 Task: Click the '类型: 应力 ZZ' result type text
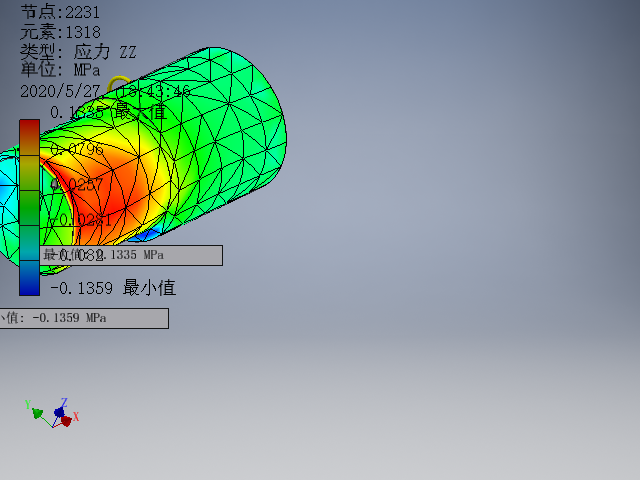[x=78, y=52]
